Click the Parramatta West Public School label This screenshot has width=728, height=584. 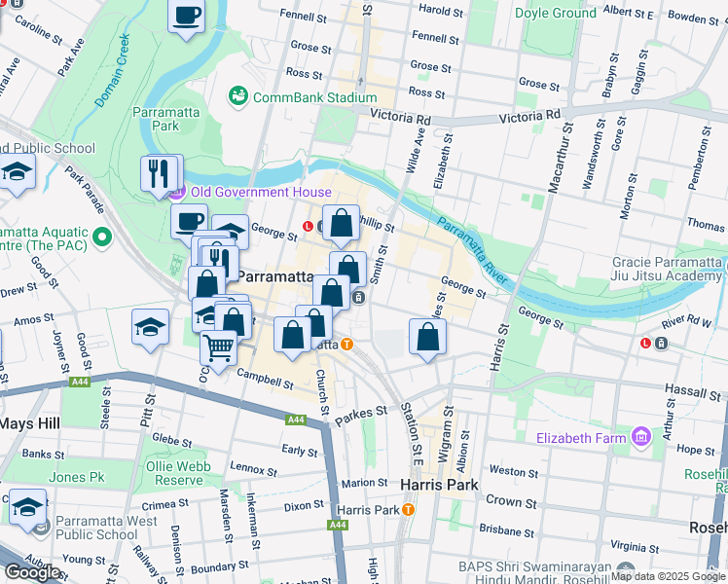[x=106, y=528]
